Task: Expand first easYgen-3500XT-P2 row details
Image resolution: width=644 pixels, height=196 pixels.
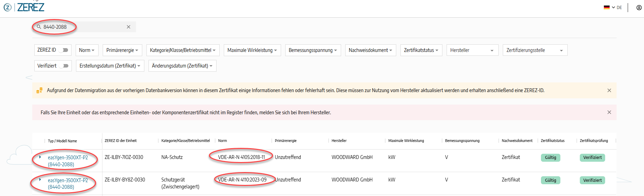Action: pyautogui.click(x=40, y=157)
